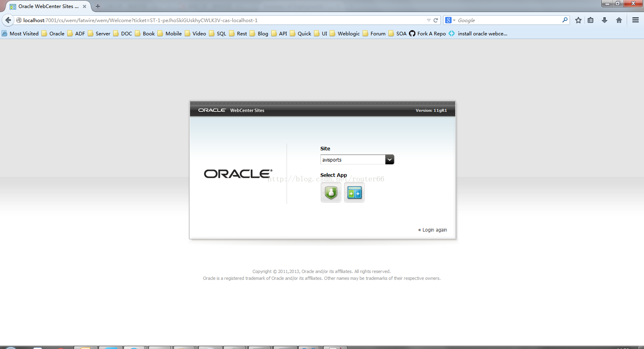This screenshot has height=349, width=644.
Task: Go back with the browser back arrow
Action: [8, 20]
